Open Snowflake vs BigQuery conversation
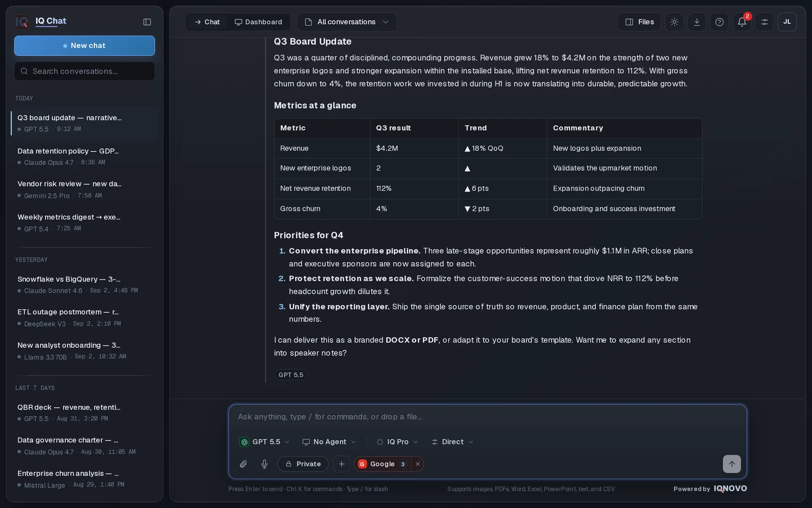812x508 pixels. [85, 284]
